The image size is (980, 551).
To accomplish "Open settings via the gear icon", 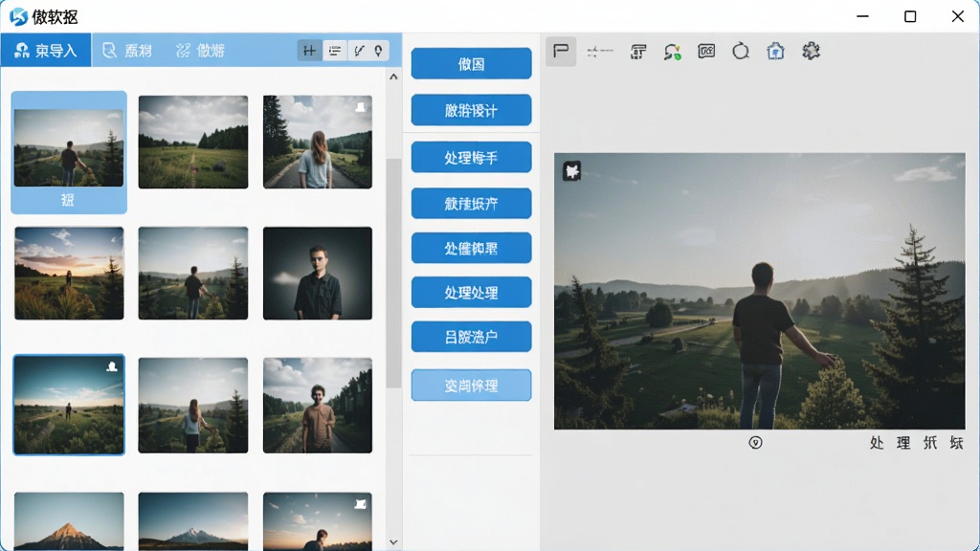I will [x=811, y=51].
